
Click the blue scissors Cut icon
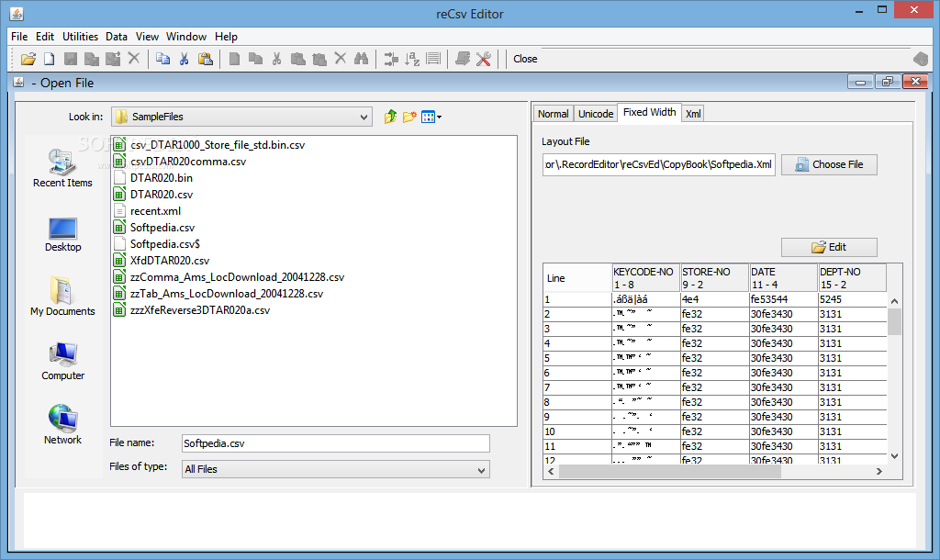[184, 59]
